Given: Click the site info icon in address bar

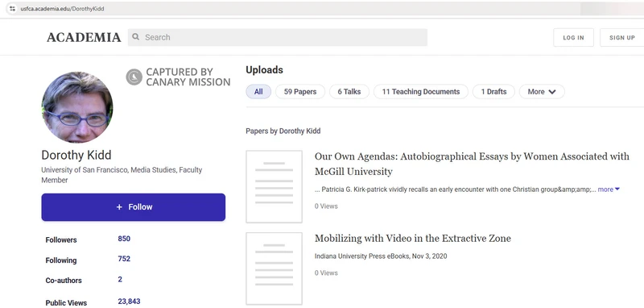Looking at the screenshot, I should coord(12,9).
